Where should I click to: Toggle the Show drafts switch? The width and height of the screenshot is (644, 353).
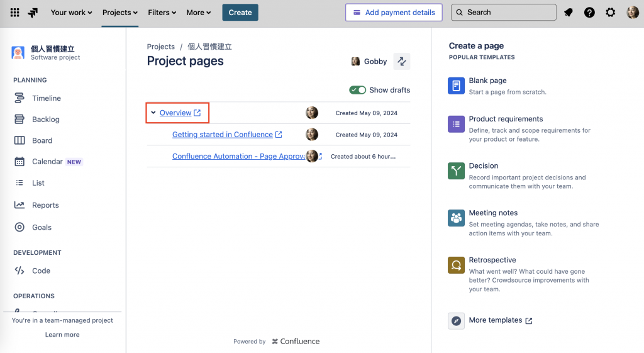click(x=357, y=90)
